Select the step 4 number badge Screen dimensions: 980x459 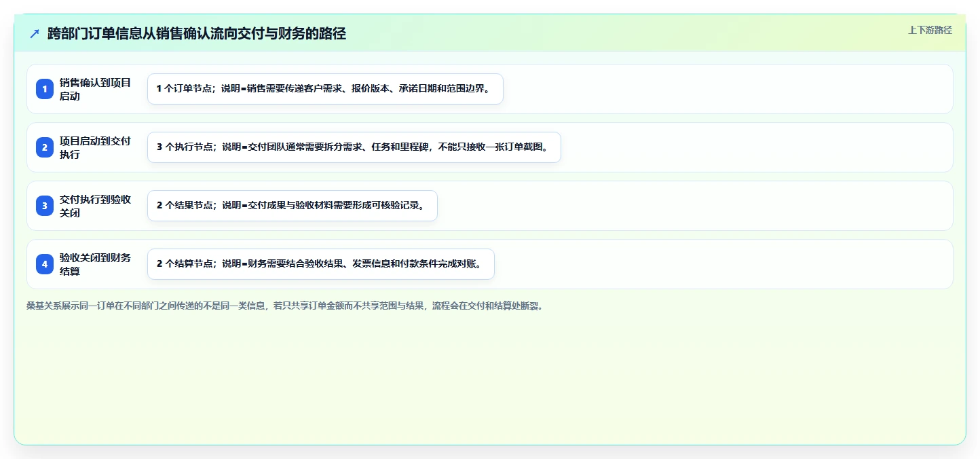45,264
